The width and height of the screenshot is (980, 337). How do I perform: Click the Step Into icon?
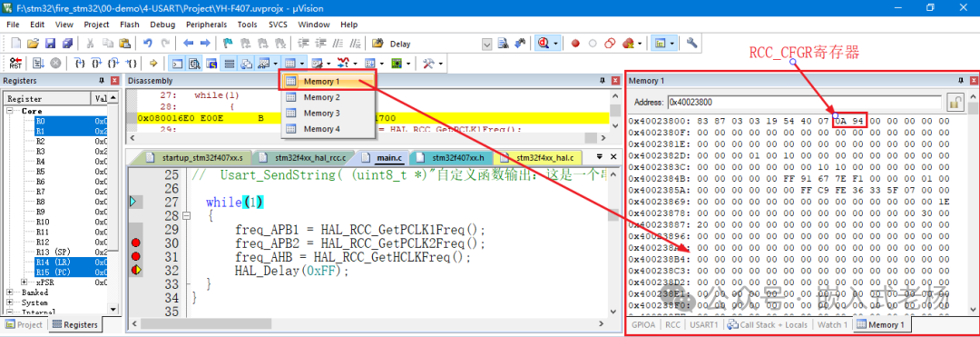(x=79, y=64)
